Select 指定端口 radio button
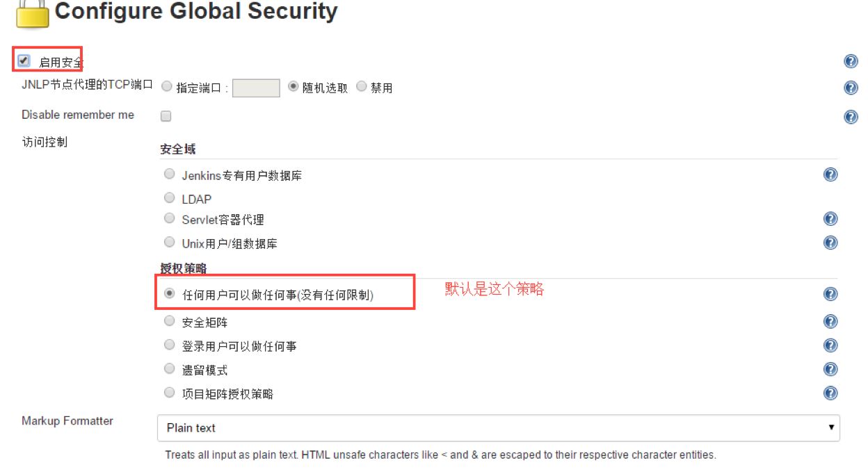The width and height of the screenshot is (868, 474). point(167,87)
